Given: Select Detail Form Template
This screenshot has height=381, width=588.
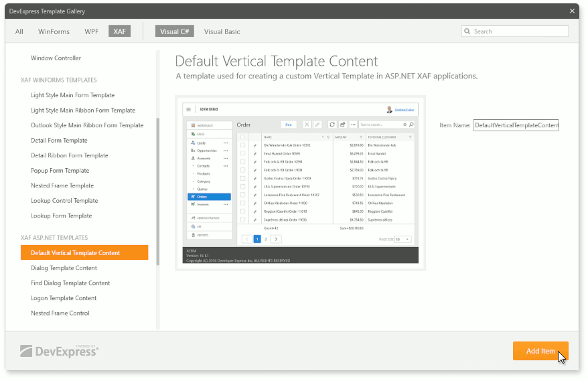Looking at the screenshot, I should (59, 140).
